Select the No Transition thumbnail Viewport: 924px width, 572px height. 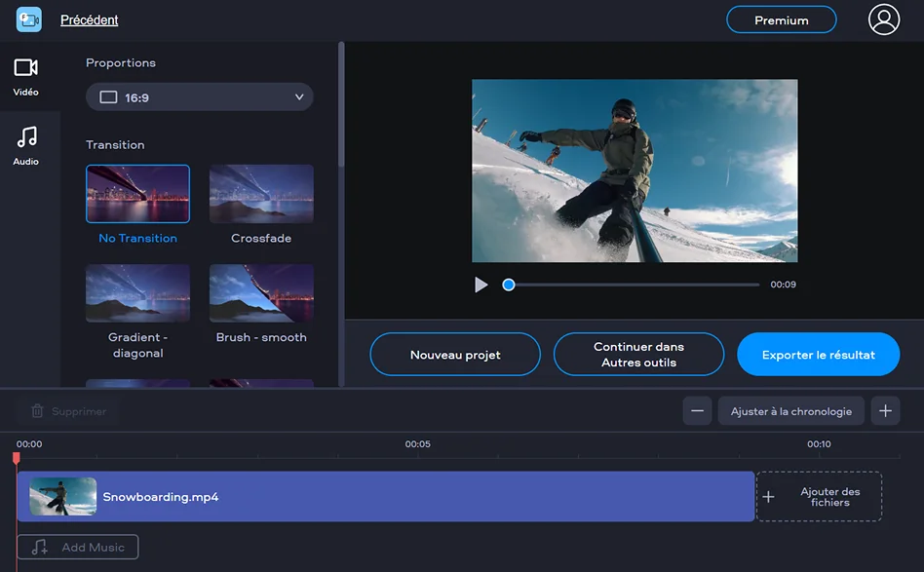tap(137, 194)
